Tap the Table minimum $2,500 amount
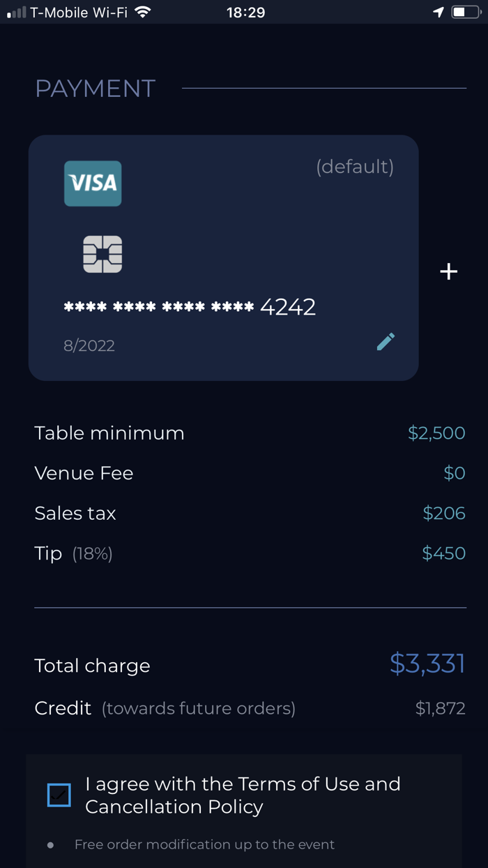Viewport: 488px width, 868px height. pyautogui.click(x=436, y=433)
